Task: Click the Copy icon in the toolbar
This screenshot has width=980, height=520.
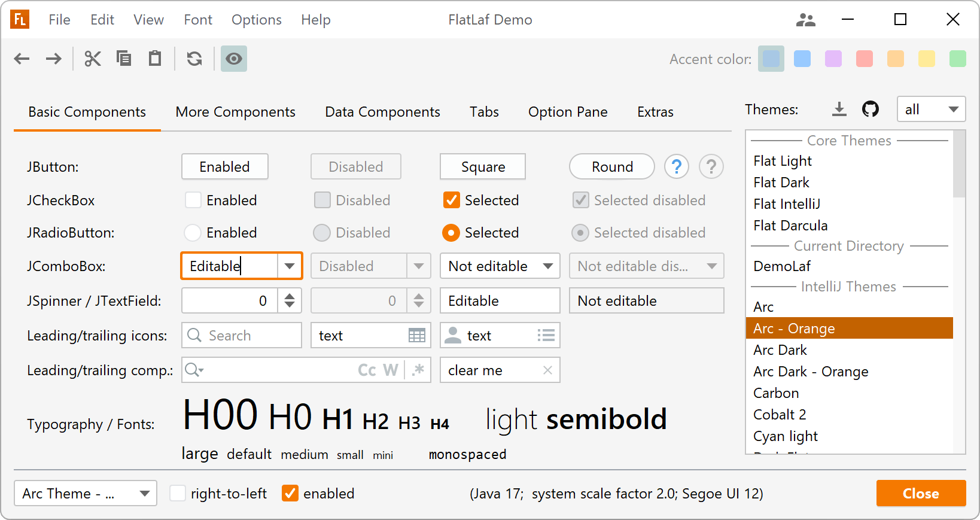Action: click(124, 59)
